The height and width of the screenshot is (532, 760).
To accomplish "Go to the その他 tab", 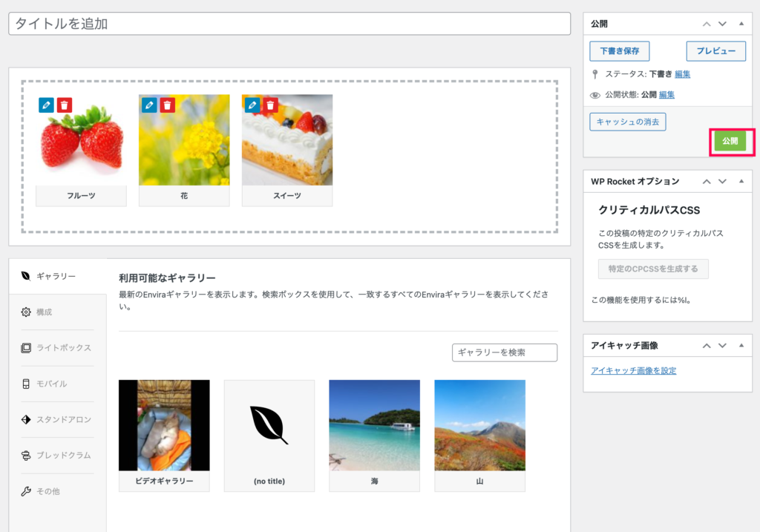I will coord(58,491).
